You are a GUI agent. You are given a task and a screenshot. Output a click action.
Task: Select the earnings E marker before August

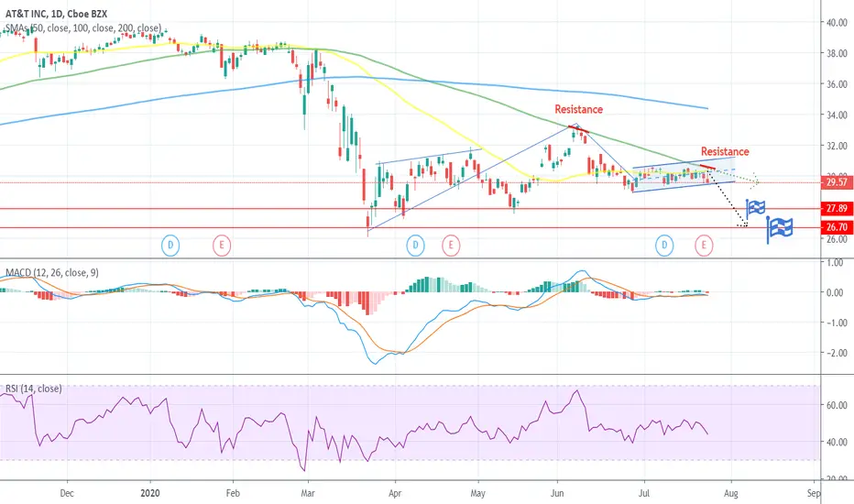pos(704,246)
